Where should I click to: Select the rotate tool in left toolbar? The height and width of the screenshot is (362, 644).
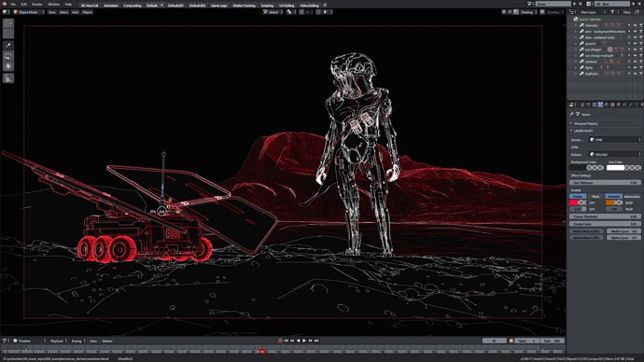[8, 56]
